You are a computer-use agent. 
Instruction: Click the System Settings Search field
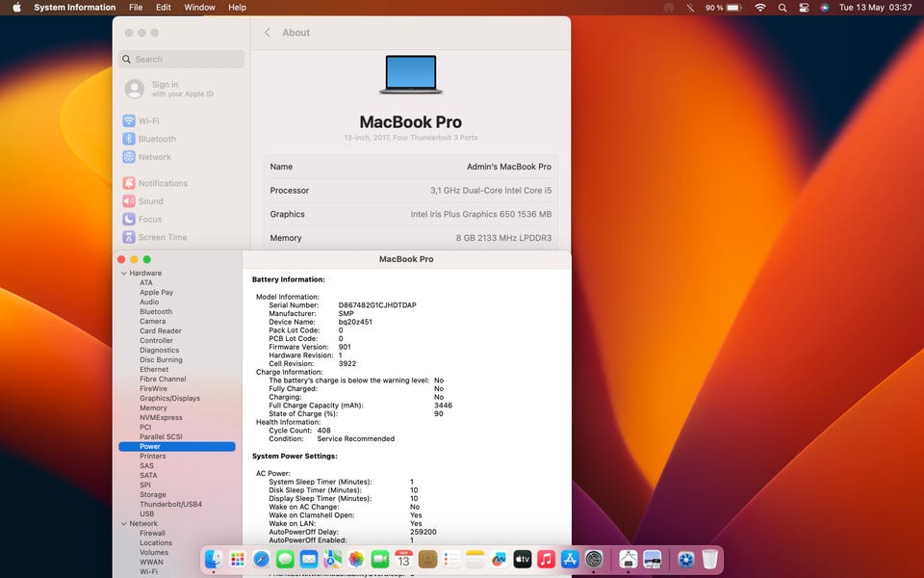point(182,59)
